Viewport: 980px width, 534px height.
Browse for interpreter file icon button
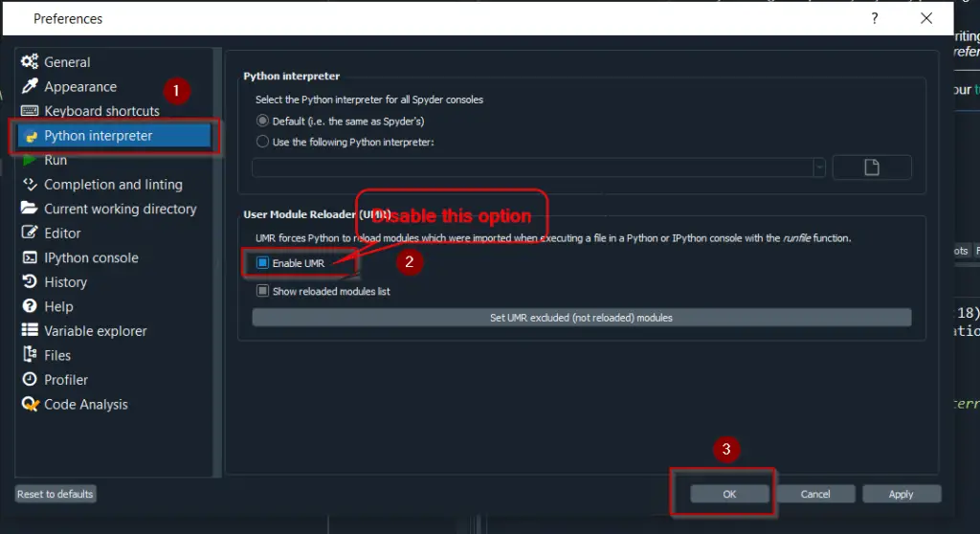click(x=872, y=167)
